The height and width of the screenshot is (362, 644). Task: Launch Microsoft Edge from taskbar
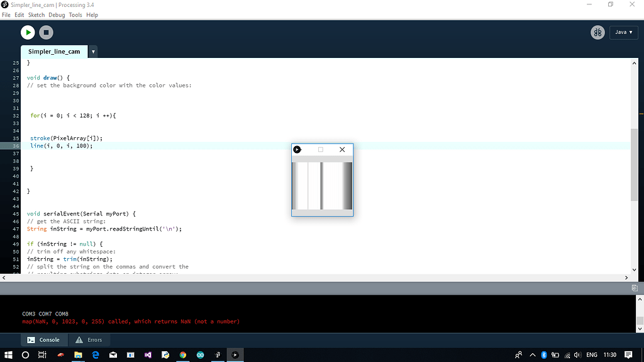96,354
